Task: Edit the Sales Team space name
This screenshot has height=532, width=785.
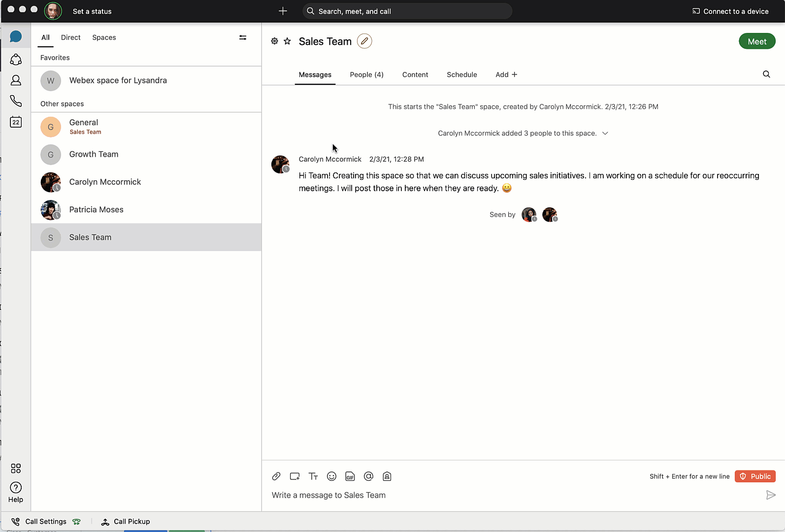Action: click(x=364, y=41)
